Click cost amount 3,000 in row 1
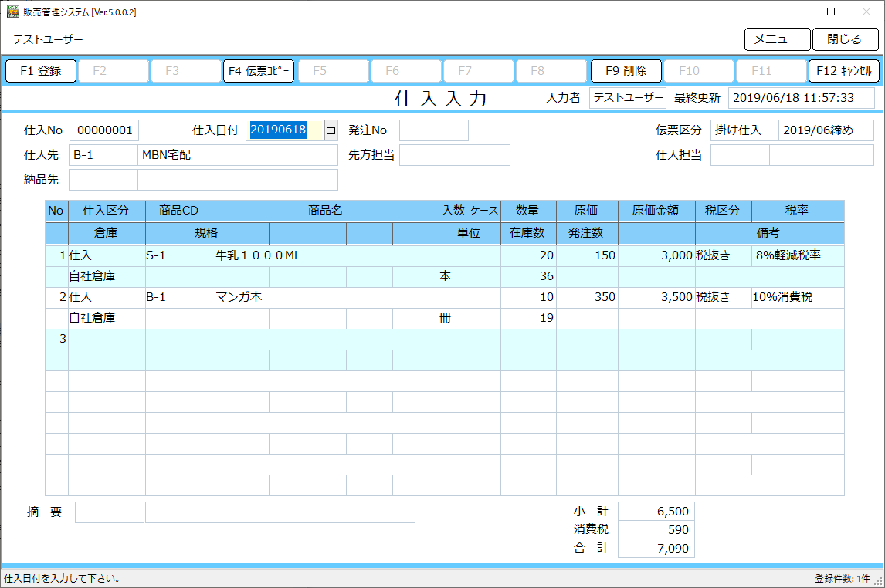Screen dimensions: 885x588 point(656,256)
